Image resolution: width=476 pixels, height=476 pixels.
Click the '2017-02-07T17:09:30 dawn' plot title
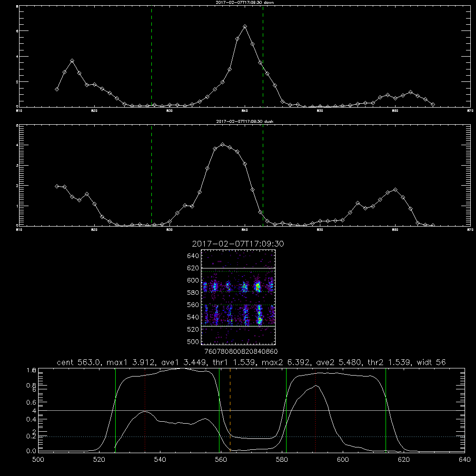click(245, 2)
